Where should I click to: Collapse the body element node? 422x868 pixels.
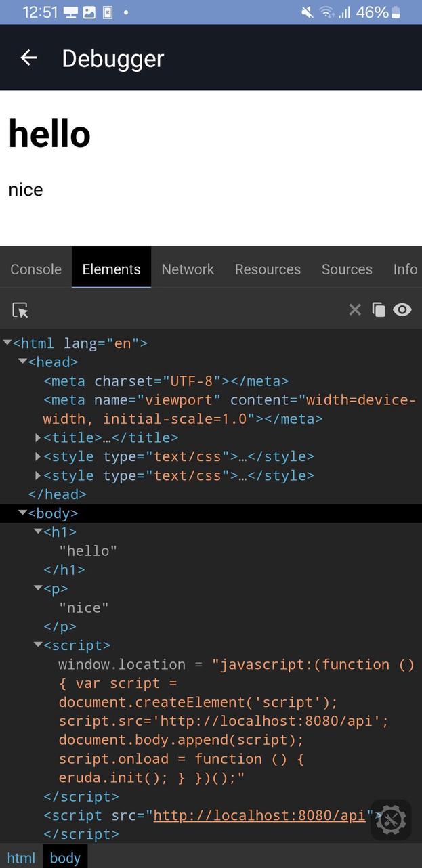[x=22, y=513]
